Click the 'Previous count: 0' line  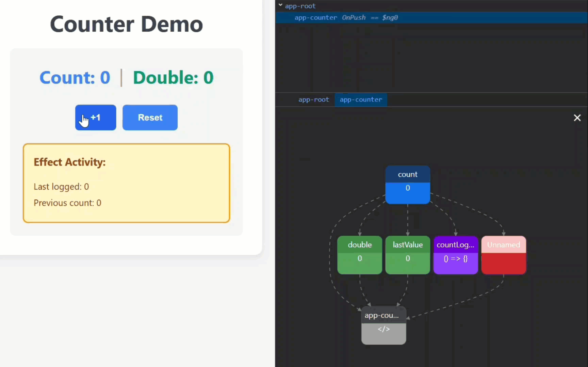click(67, 203)
